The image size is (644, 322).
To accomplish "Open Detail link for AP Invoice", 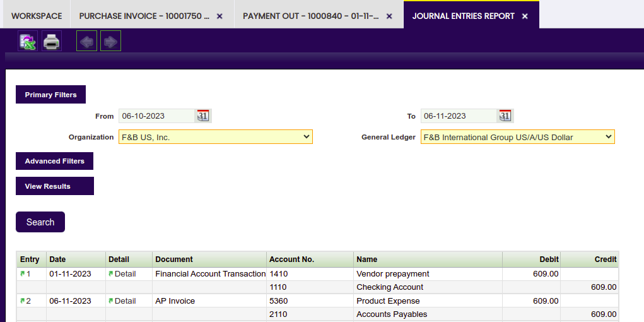I will coord(122,301).
